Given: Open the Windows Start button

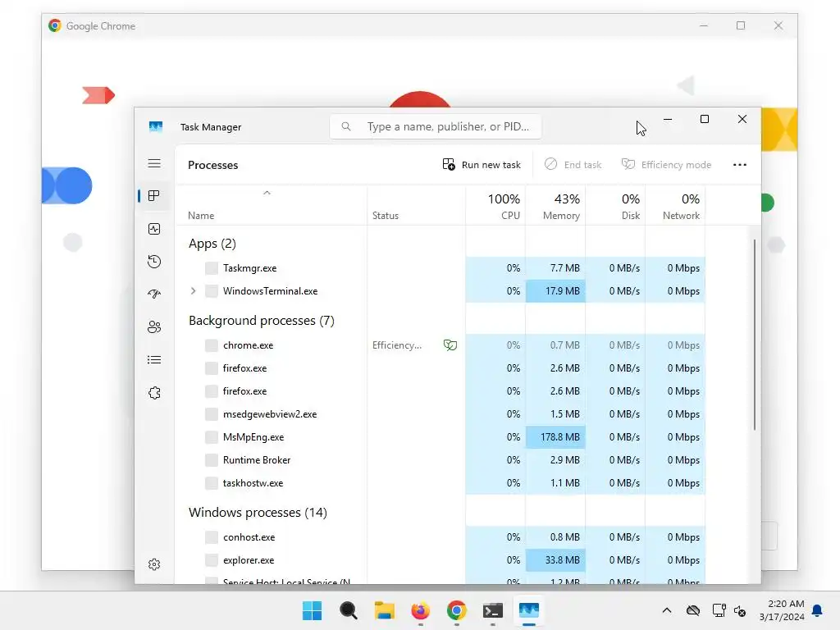Looking at the screenshot, I should [x=313, y=610].
